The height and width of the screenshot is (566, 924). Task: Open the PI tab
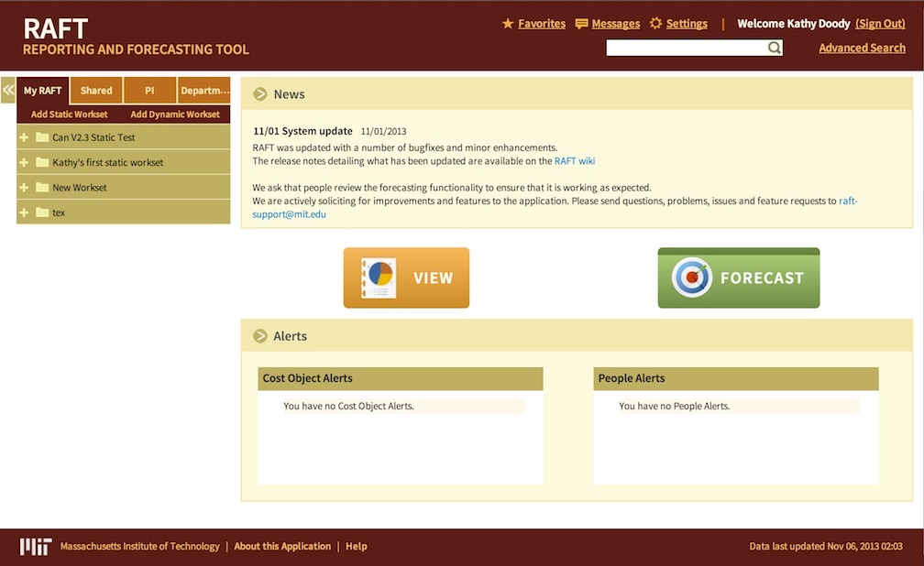coord(149,91)
